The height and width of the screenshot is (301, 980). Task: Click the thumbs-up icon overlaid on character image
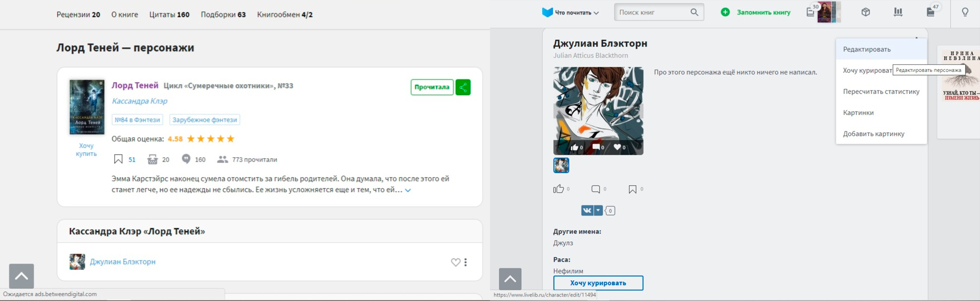coord(574,147)
